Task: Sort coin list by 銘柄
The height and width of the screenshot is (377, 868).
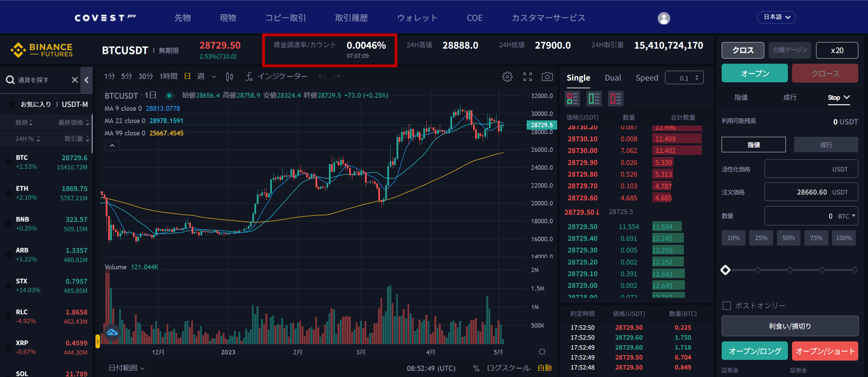Action: (x=24, y=122)
